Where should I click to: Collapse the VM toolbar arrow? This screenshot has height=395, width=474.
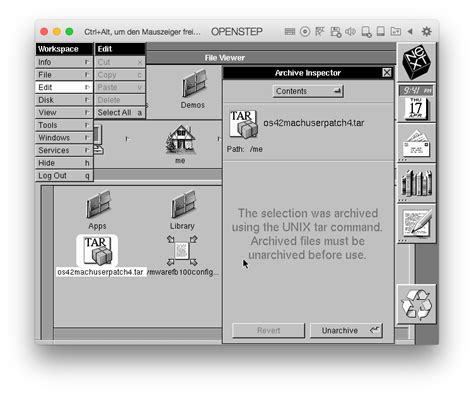coord(410,32)
